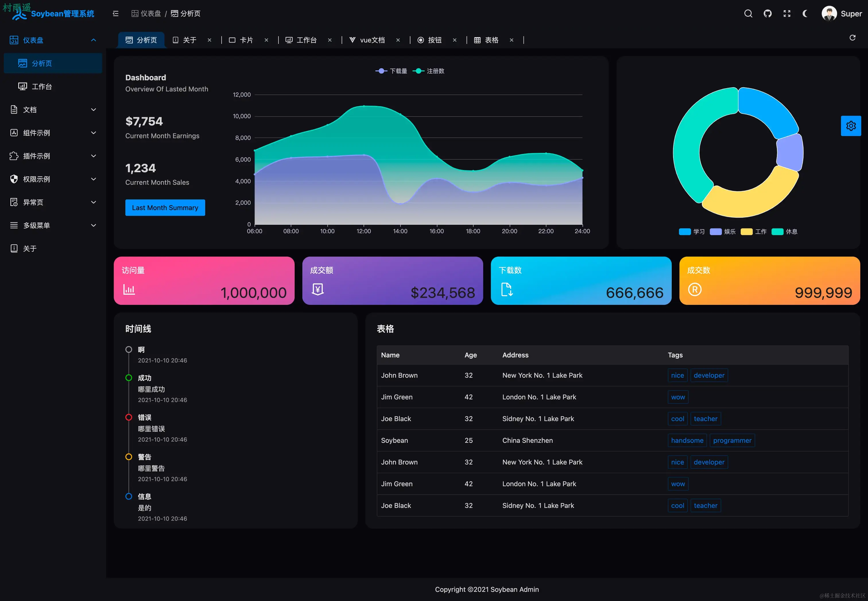Open the 工作台 sidebar item

point(42,87)
